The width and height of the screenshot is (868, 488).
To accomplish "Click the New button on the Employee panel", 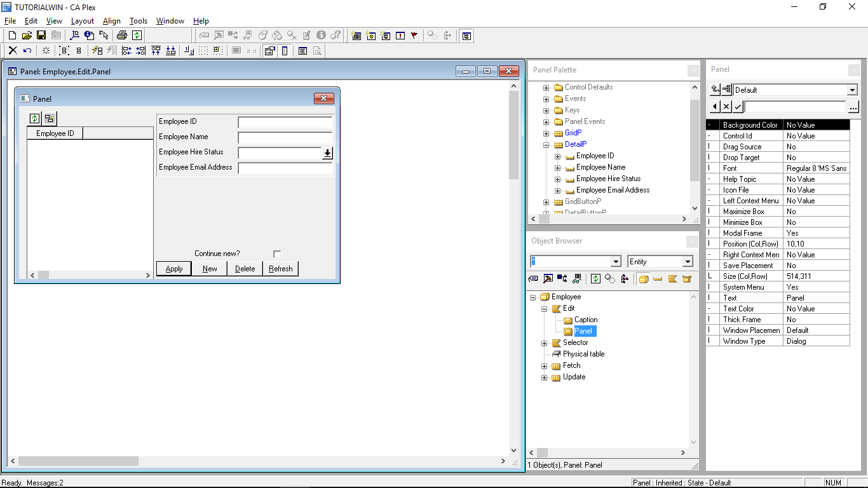I will tap(209, 269).
